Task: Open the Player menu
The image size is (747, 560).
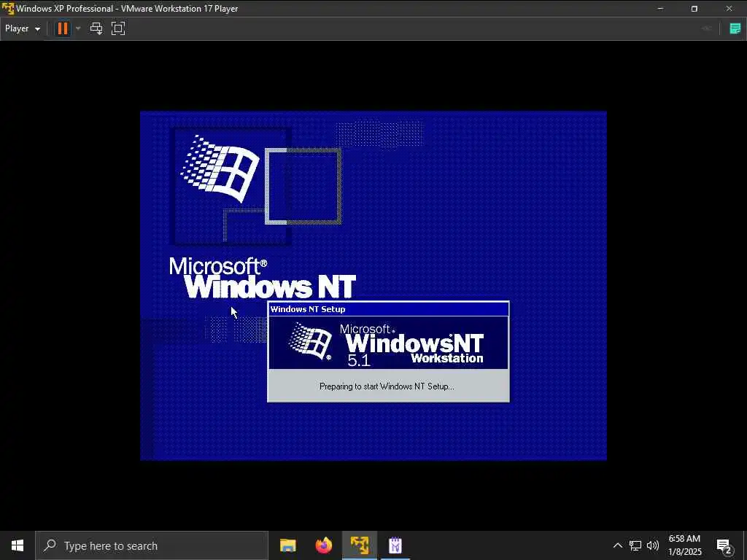Action: click(x=23, y=28)
